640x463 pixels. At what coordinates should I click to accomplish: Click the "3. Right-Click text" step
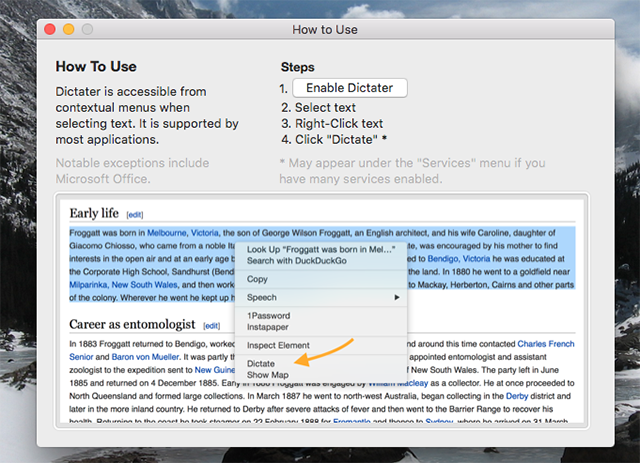tap(332, 123)
